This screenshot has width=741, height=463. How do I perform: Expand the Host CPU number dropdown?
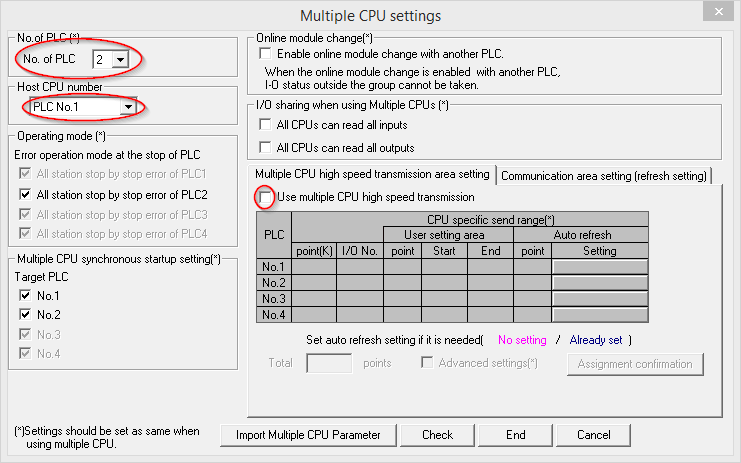pos(127,106)
